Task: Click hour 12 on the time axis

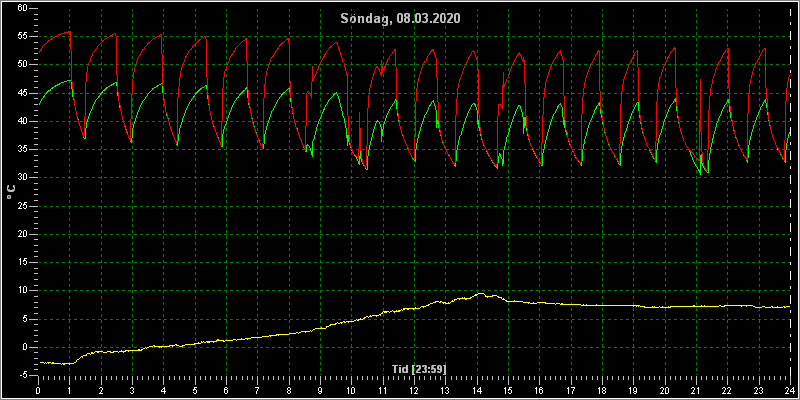Action: (x=414, y=390)
